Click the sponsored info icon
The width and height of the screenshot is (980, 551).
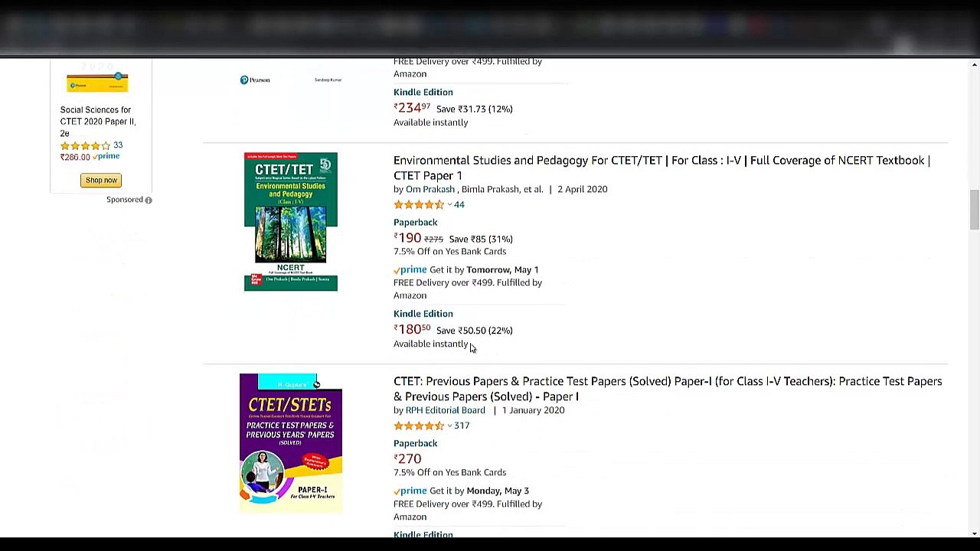point(149,200)
